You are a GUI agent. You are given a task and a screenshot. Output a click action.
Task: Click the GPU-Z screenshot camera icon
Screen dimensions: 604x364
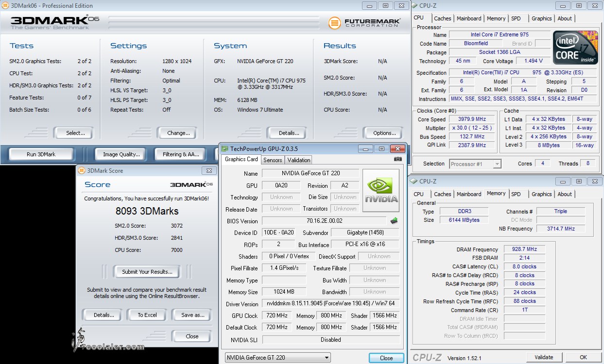[398, 159]
